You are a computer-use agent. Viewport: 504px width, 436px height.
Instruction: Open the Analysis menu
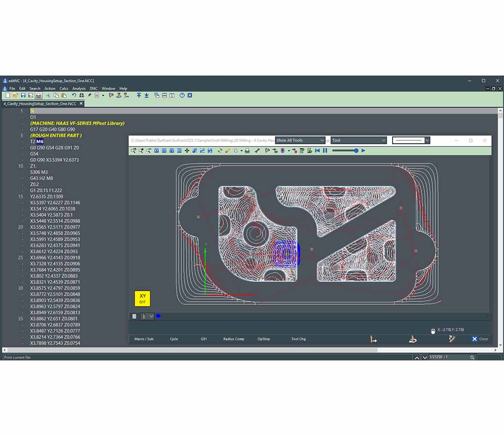(x=79, y=89)
